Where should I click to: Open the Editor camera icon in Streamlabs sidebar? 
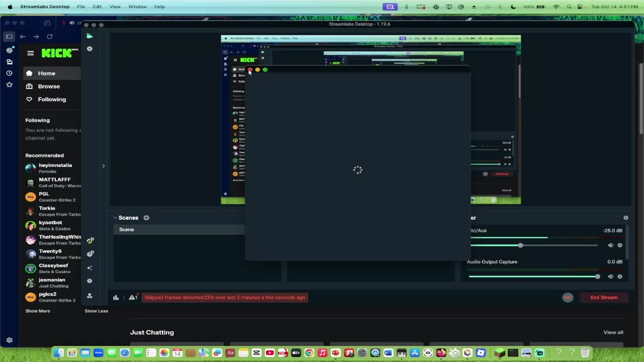point(90,36)
